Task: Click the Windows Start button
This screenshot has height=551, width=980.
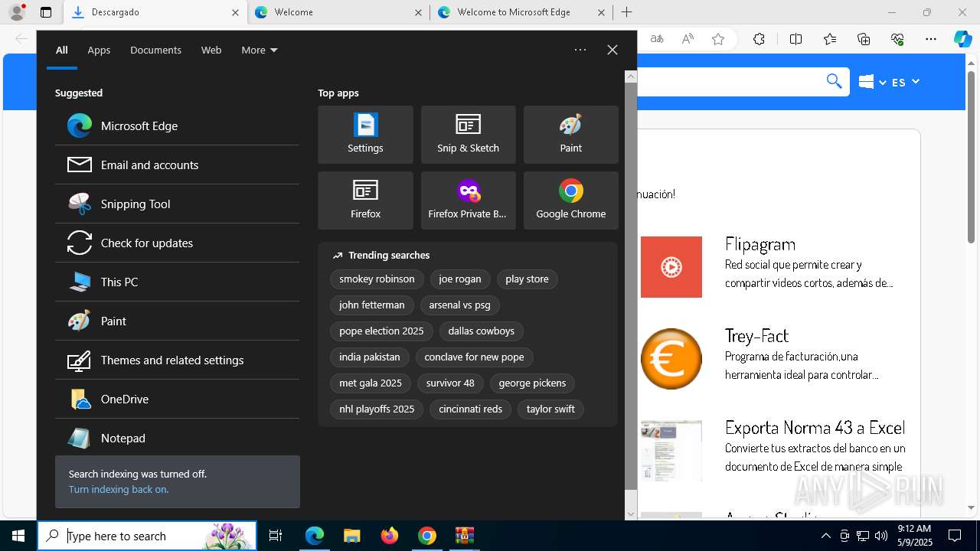Action: pos(18,536)
